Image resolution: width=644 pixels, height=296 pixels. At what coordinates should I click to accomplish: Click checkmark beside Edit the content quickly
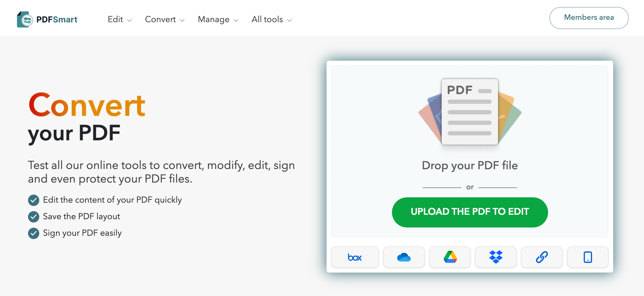point(34,200)
